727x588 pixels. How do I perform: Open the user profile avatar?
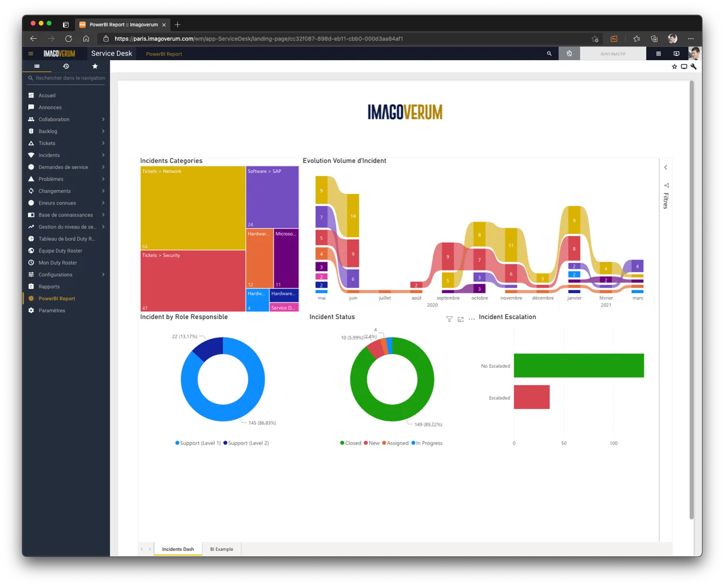[695, 53]
